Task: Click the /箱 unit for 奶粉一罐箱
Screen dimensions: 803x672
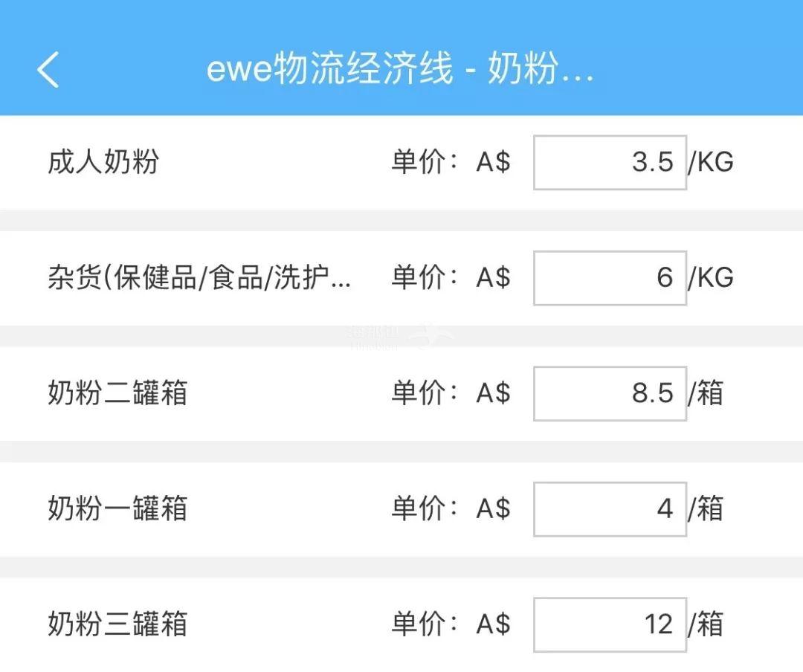Action: pyautogui.click(x=706, y=509)
